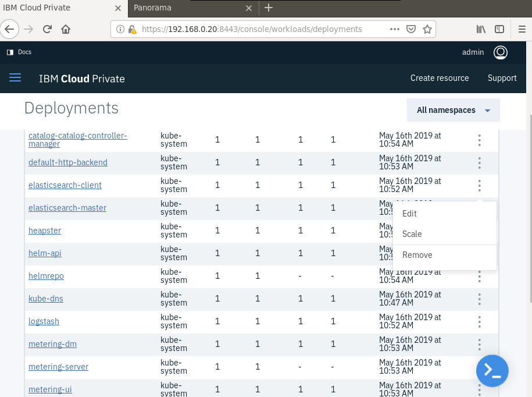The width and height of the screenshot is (532, 397).
Task: Click actions menu for elasticsearch-client row
Action: 480,186
